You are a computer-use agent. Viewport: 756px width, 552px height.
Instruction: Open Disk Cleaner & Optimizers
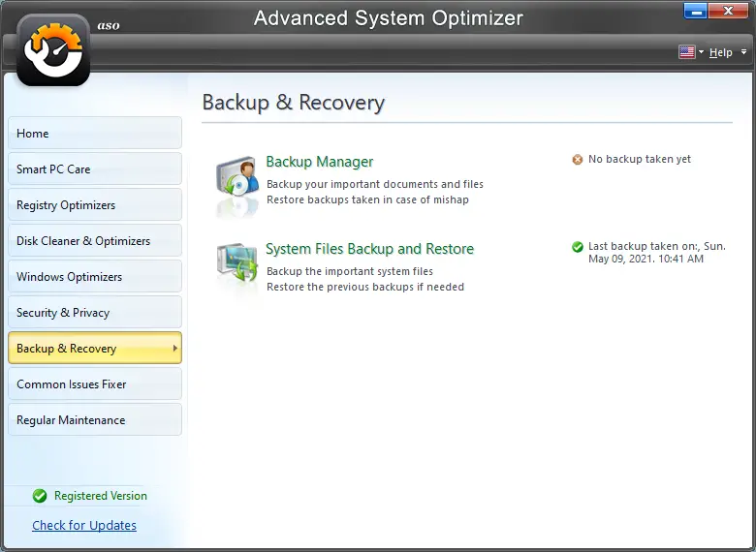pos(95,241)
